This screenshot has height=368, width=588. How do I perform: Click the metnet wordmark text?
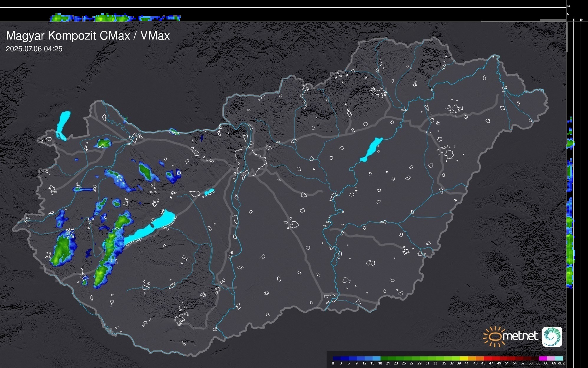(x=520, y=336)
